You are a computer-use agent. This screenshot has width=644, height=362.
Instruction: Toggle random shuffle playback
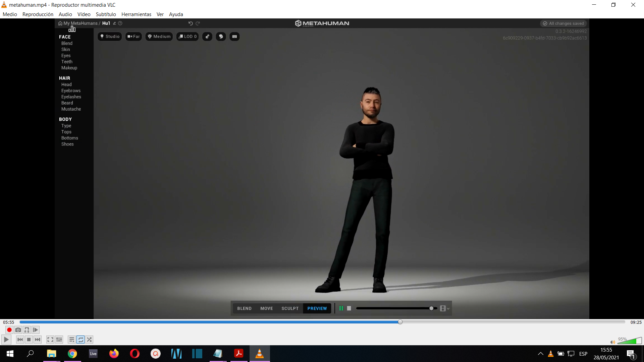pyautogui.click(x=89, y=340)
